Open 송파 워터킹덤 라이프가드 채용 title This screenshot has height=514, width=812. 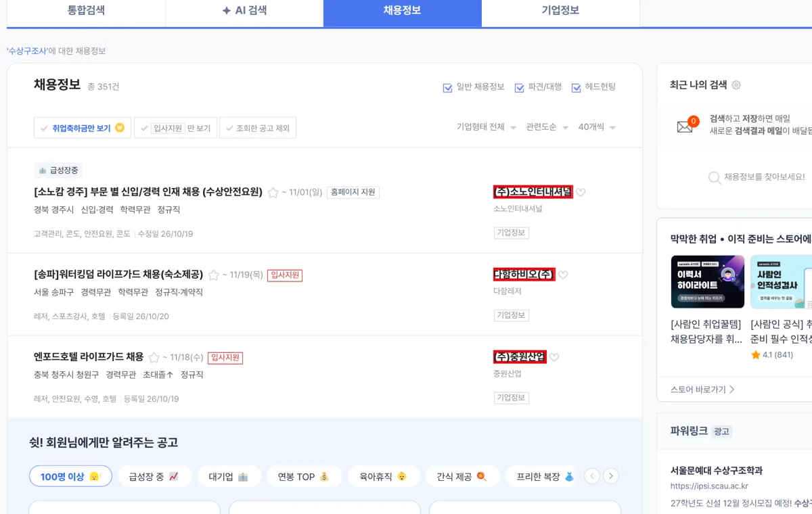coord(118,275)
